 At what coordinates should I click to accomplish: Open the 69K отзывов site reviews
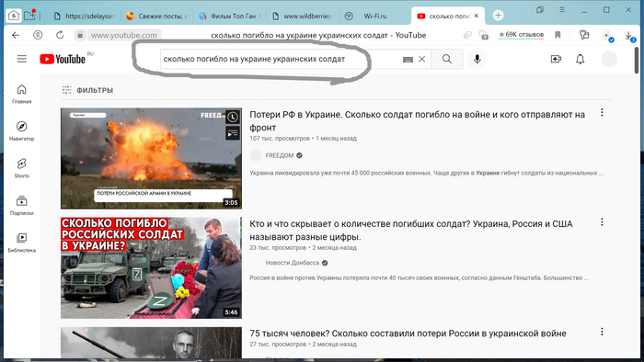[x=521, y=35]
